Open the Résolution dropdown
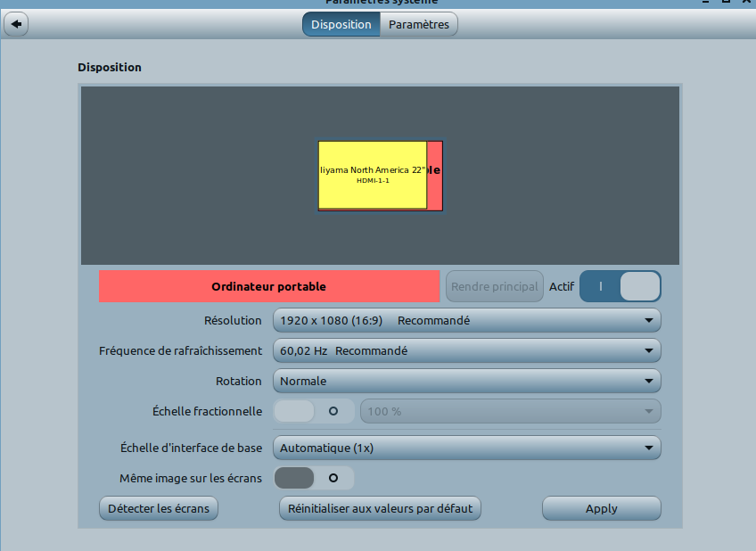The height and width of the screenshot is (551, 756). 466,320
